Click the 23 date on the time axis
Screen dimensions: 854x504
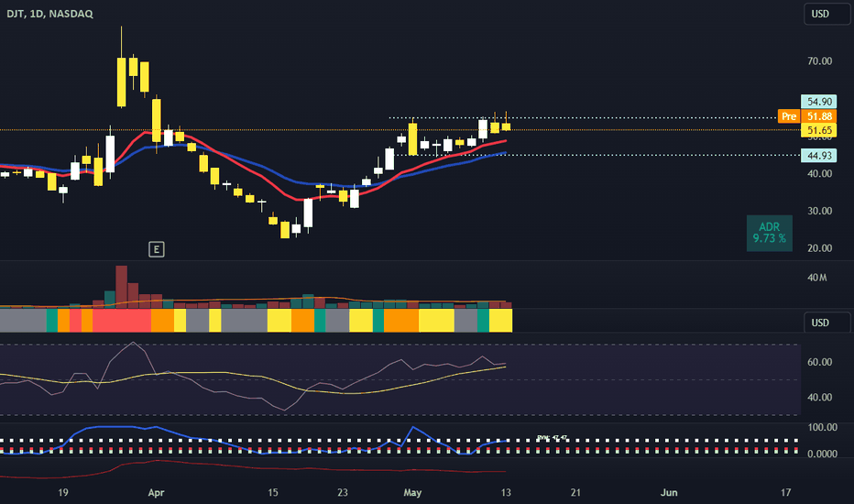coord(343,493)
